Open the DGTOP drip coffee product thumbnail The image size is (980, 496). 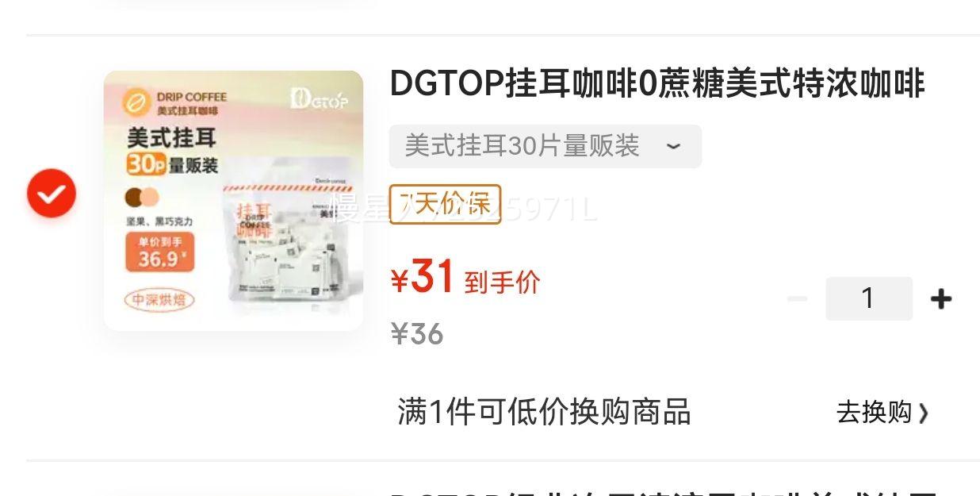coord(233,200)
